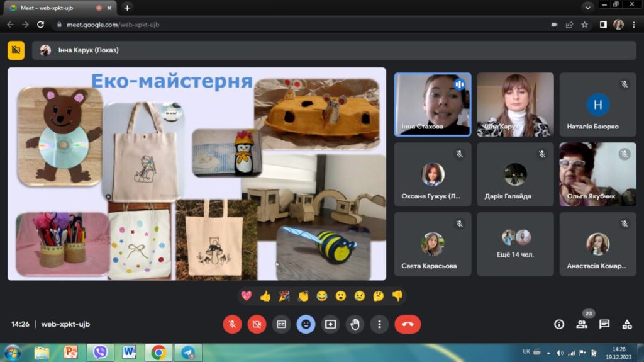The width and height of the screenshot is (644, 362).
Task: Click the Present now screen share icon
Action: point(331,324)
